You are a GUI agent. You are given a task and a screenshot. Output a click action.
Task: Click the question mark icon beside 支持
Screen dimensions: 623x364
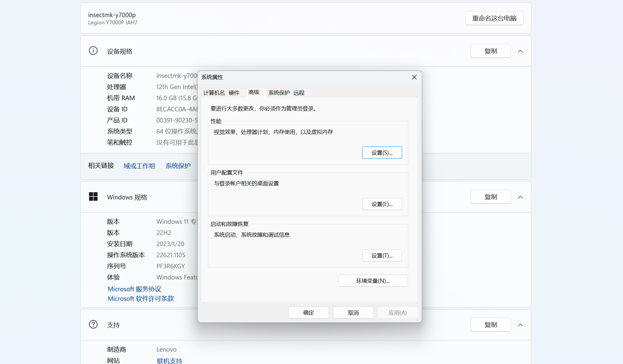tap(93, 325)
